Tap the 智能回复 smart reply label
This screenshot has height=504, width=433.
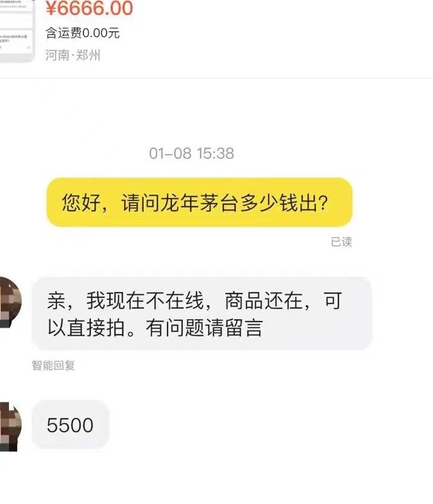point(53,365)
